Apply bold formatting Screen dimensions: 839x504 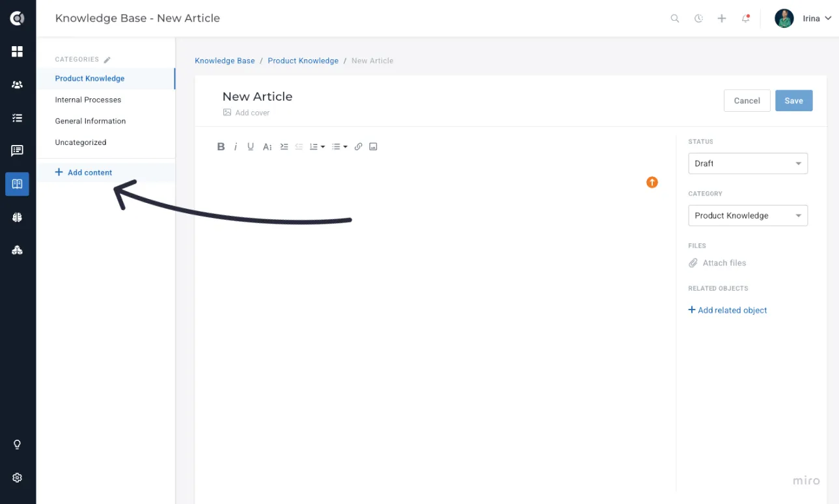(x=221, y=147)
